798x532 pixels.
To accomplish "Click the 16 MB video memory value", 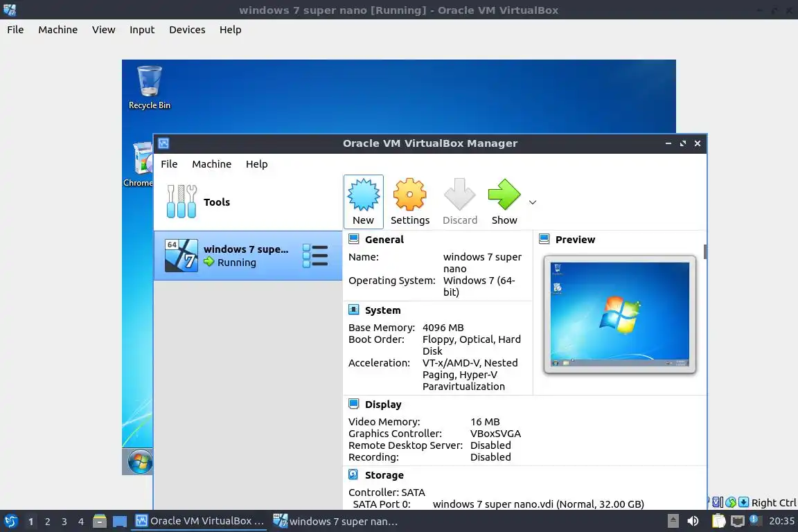I will point(485,422).
